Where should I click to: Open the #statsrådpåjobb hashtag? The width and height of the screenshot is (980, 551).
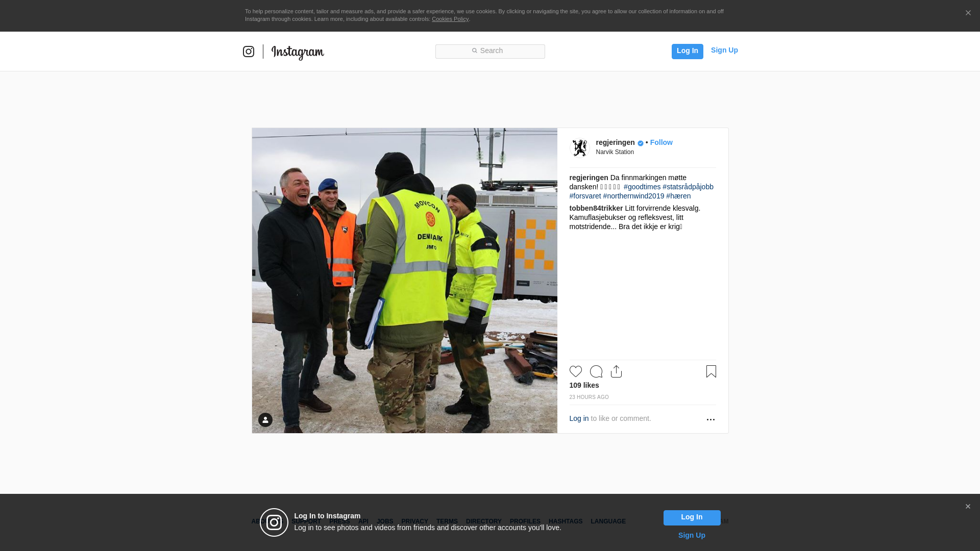click(688, 187)
